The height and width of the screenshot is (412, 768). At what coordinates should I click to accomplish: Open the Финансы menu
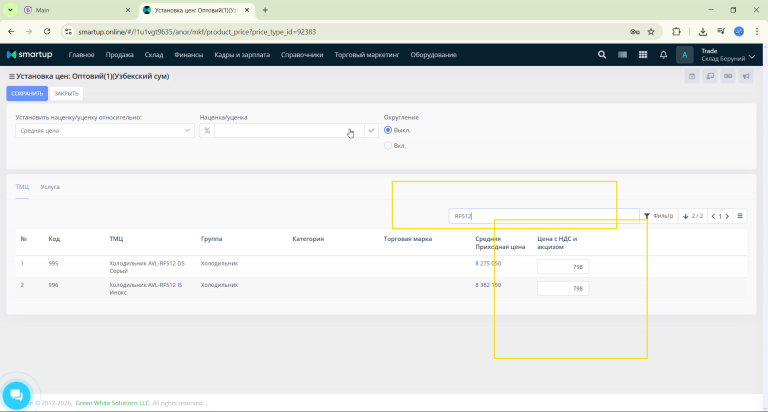tap(189, 55)
